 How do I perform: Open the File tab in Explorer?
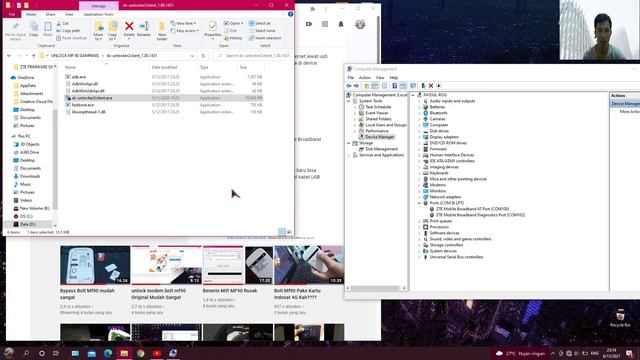(12, 14)
